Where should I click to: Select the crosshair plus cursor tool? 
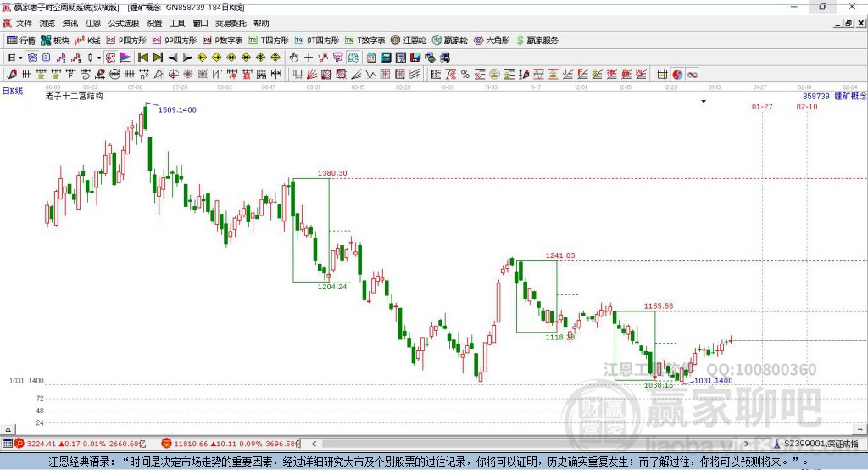pos(309,58)
